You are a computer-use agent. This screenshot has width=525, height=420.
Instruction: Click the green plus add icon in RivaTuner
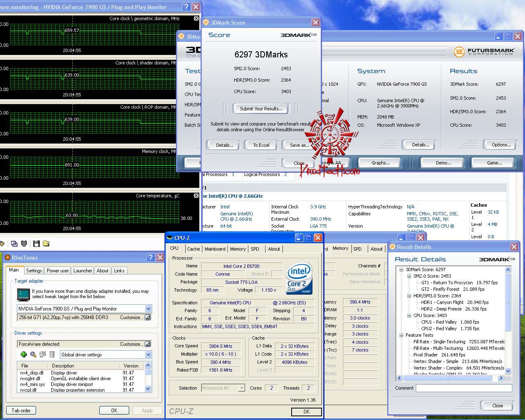coord(23,354)
